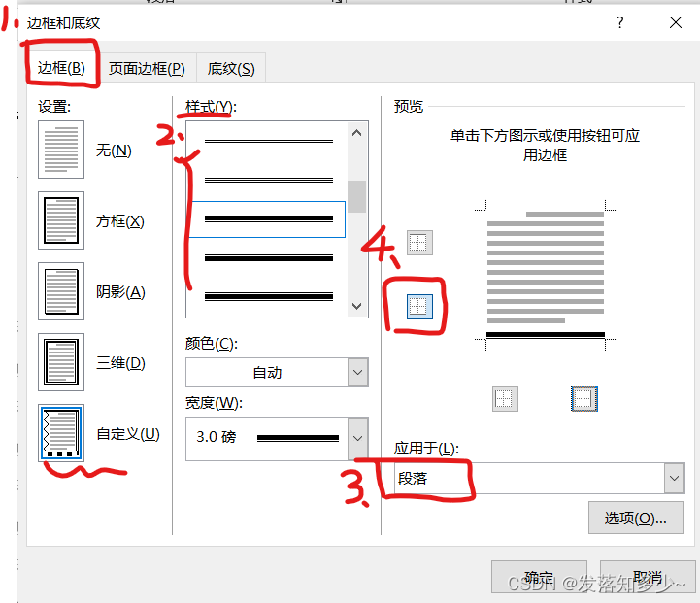Toggle the left border button below preview
The height and width of the screenshot is (603, 700).
505,399
